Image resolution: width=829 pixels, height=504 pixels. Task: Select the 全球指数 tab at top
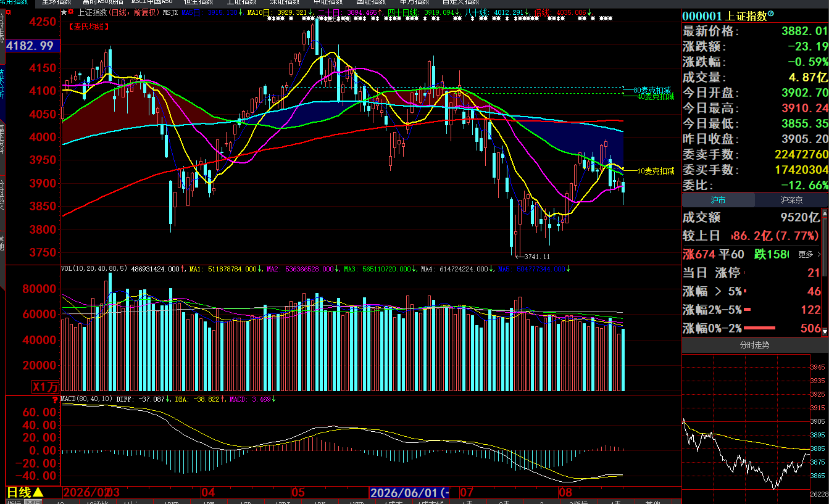click(57, 2)
